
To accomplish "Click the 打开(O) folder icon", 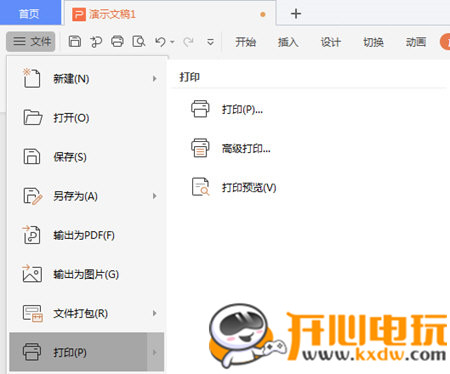I will pyautogui.click(x=32, y=117).
